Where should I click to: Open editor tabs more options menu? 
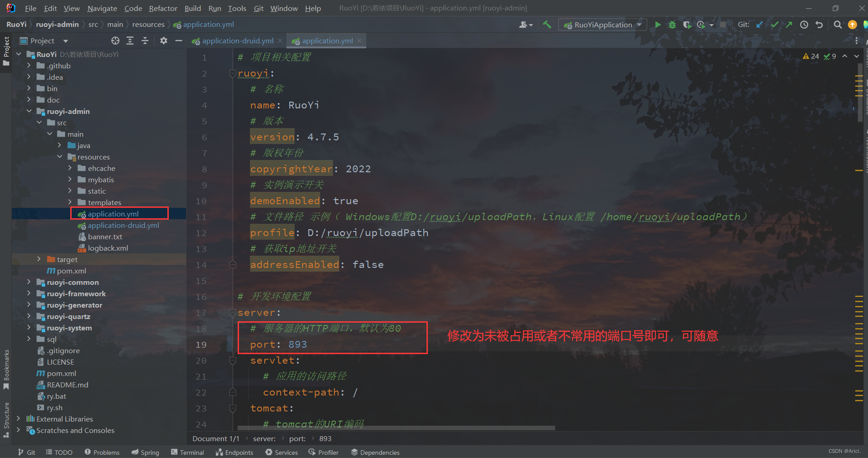coord(856,41)
